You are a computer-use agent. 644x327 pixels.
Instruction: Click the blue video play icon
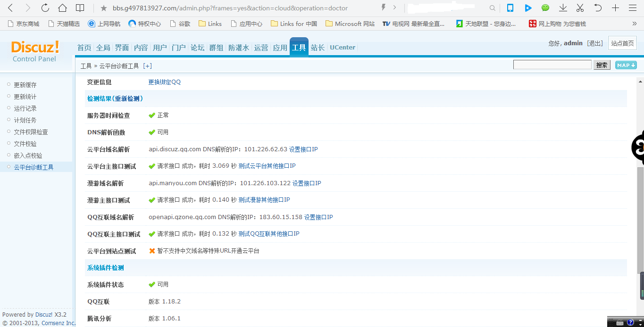point(528,8)
